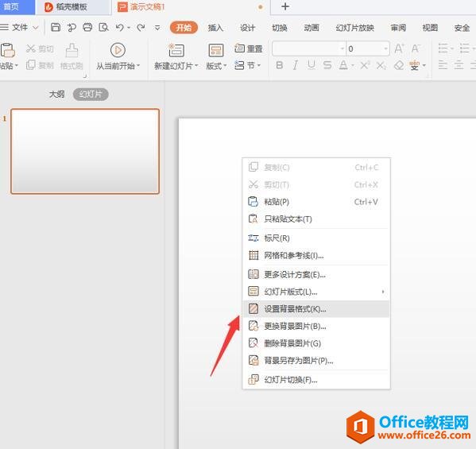Switch to 大纲 outline view

click(56, 95)
